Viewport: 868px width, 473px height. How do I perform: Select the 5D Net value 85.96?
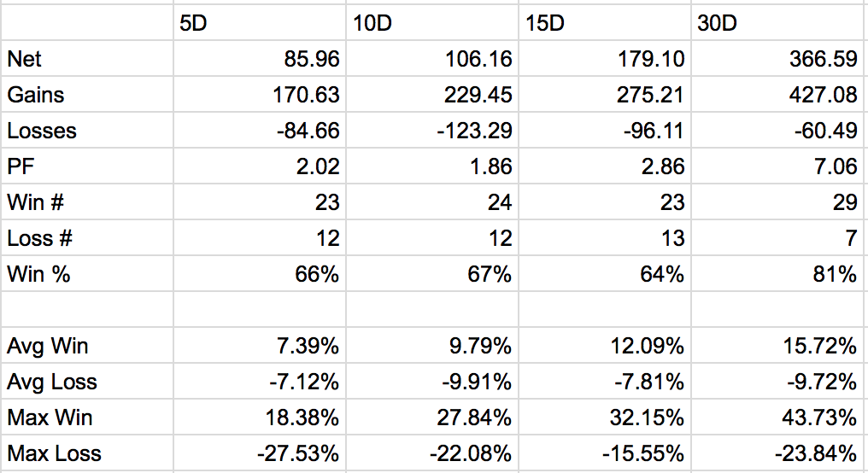260,59
